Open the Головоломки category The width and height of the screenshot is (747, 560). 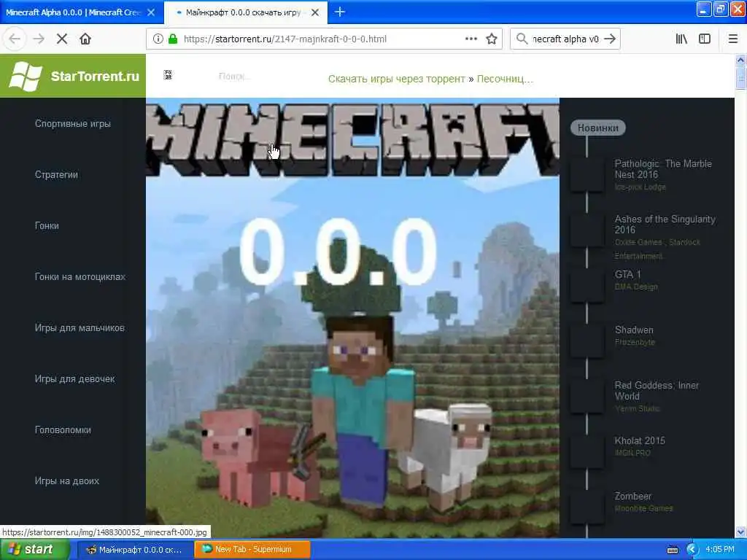(x=63, y=430)
